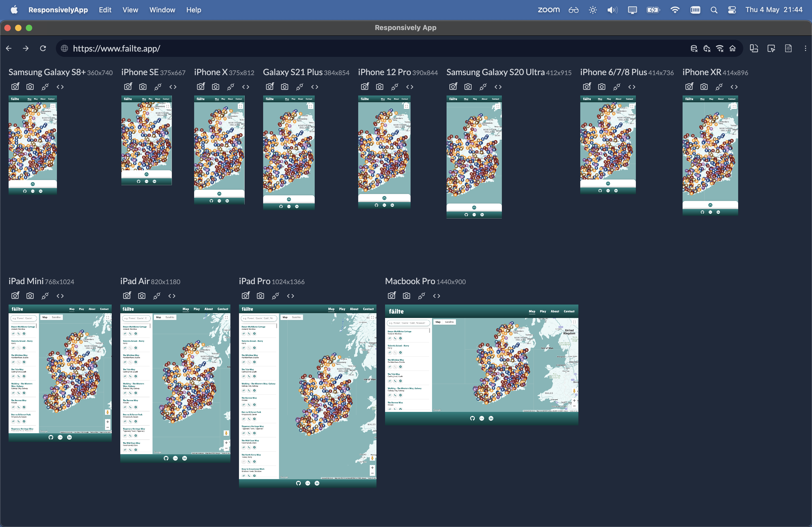Toggle mirroring for the iPad Mini device
Image resolution: width=812 pixels, height=527 pixels.
tap(45, 296)
